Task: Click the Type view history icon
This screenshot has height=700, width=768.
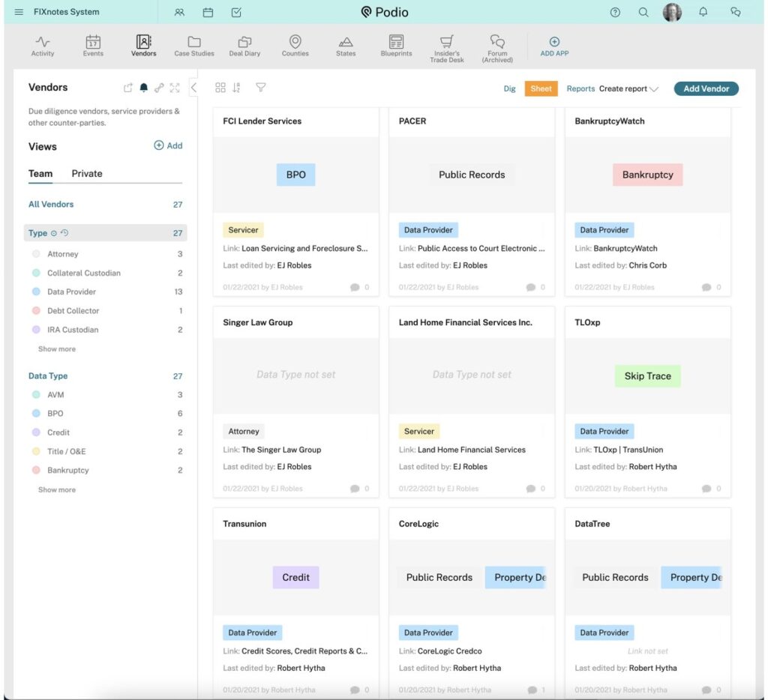Action: click(x=64, y=233)
